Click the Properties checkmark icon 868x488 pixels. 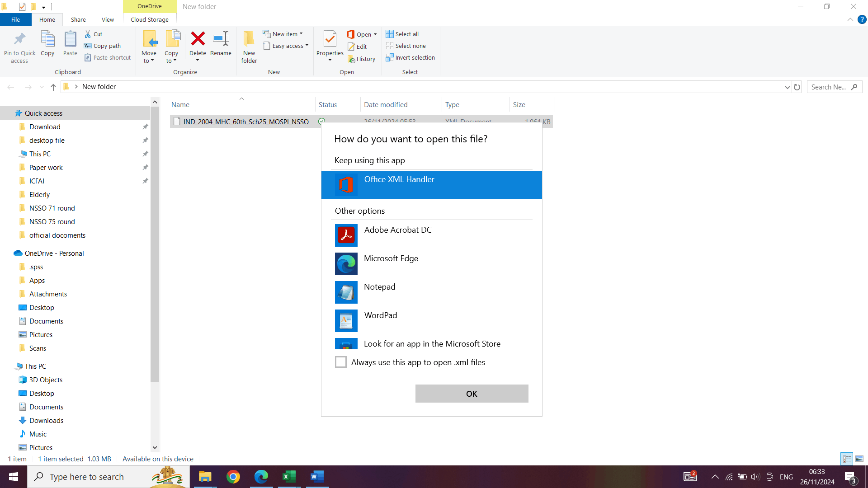pos(330,39)
